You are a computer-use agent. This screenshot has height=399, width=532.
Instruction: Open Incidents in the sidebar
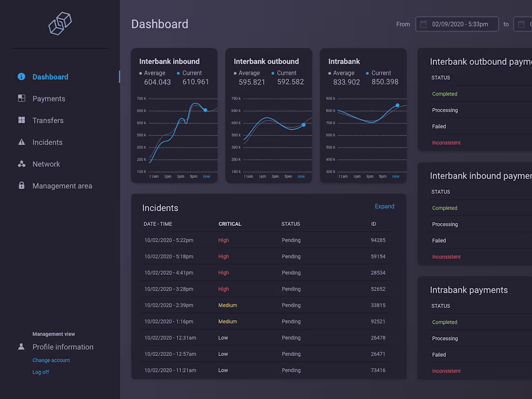pos(47,142)
